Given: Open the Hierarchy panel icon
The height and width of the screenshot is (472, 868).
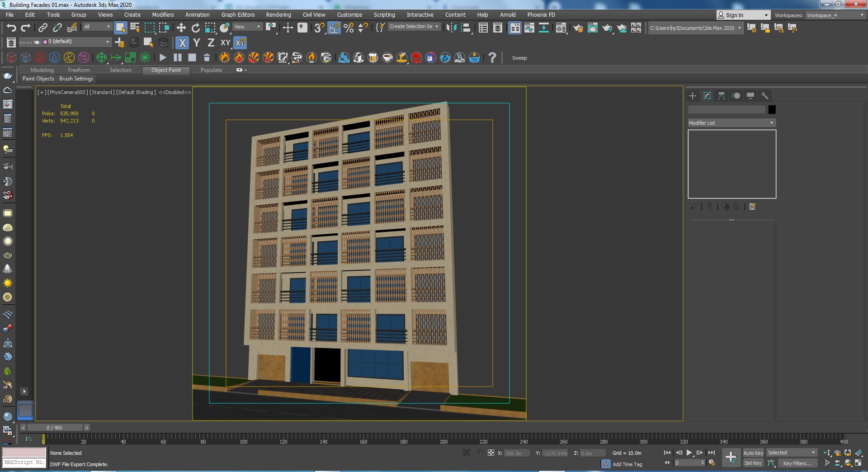Looking at the screenshot, I should pos(722,96).
